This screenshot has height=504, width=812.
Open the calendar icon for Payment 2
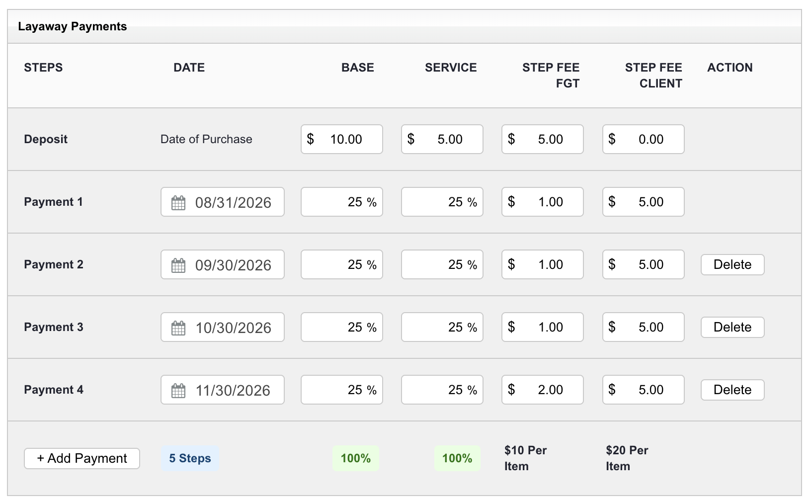tap(178, 265)
